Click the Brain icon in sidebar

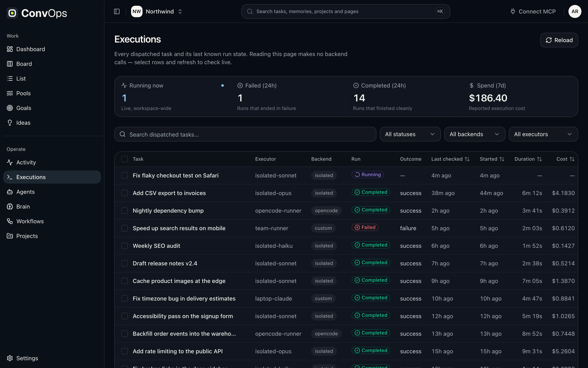(x=10, y=207)
